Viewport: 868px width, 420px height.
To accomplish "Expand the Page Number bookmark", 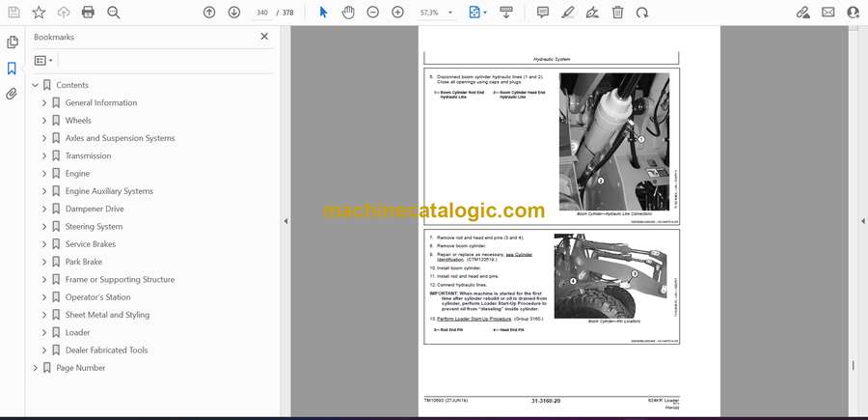I will coord(36,368).
